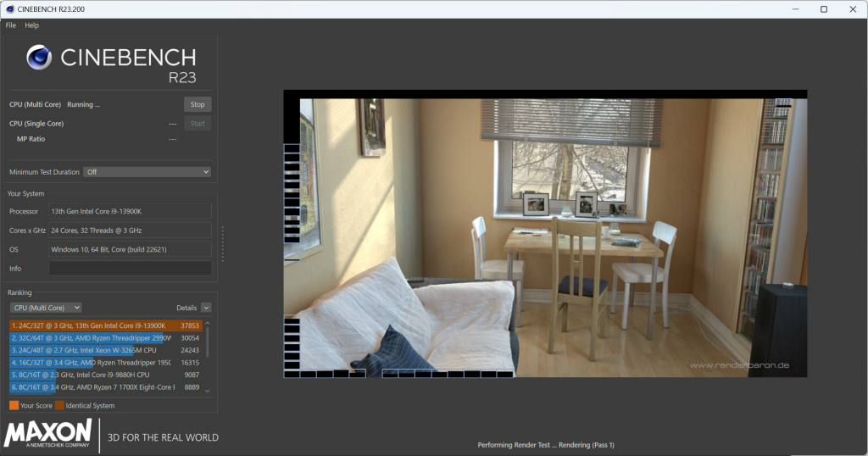Click the vertical dotted panel divider handle
The image size is (868, 456).
[x=223, y=243]
